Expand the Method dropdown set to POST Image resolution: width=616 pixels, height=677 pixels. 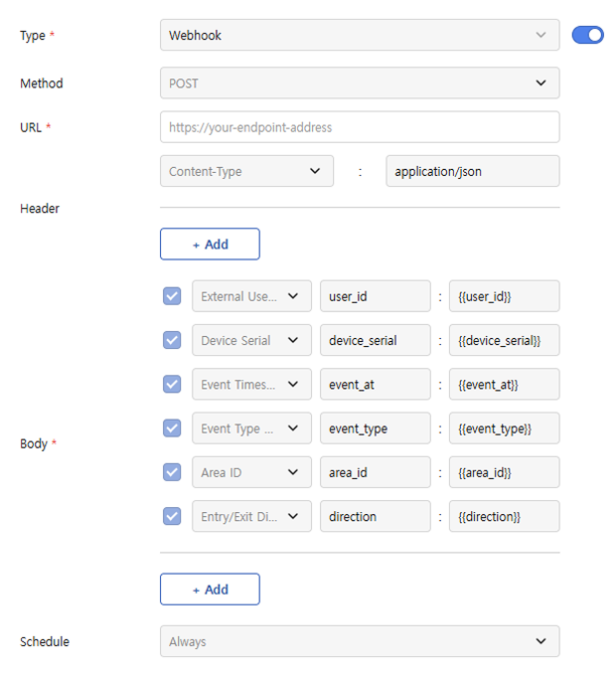[x=359, y=84]
